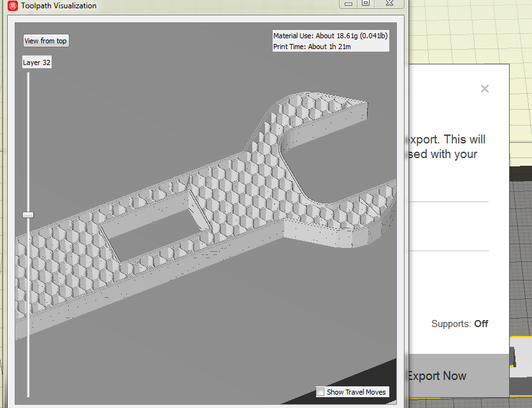532x408 pixels.
Task: Click the slider track below the handle
Action: pos(28,306)
